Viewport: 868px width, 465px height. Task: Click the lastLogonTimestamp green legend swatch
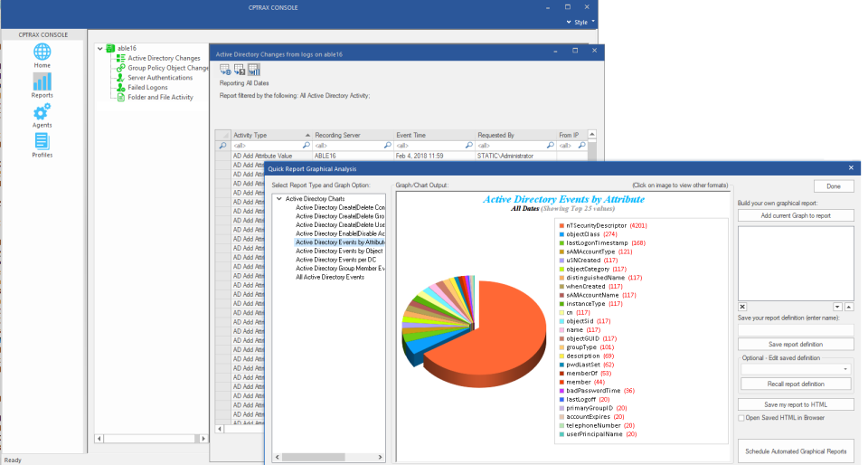tap(561, 243)
